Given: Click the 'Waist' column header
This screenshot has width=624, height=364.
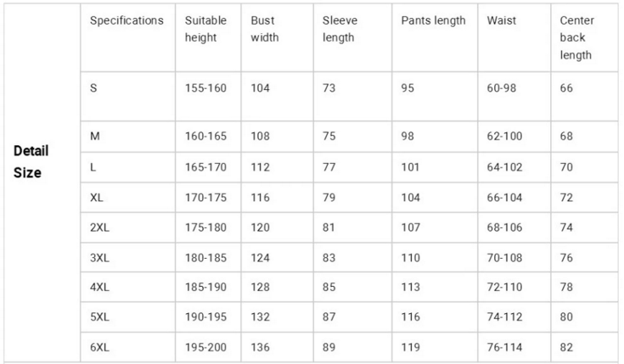Looking at the screenshot, I should (x=502, y=20).
